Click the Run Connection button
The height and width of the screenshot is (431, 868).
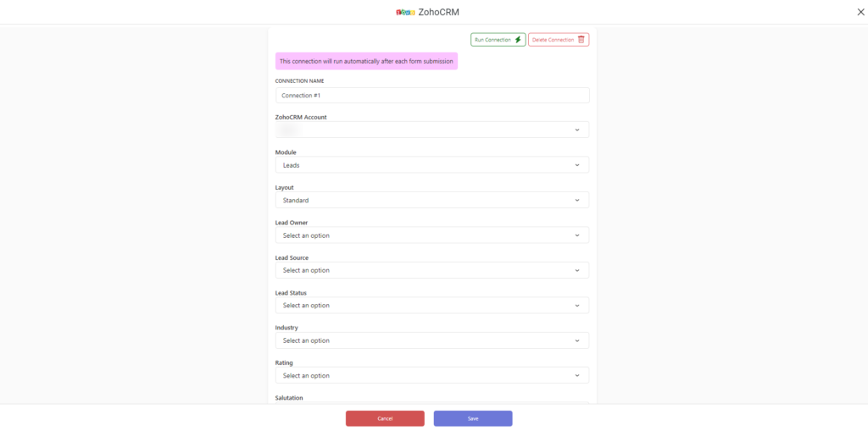click(498, 40)
